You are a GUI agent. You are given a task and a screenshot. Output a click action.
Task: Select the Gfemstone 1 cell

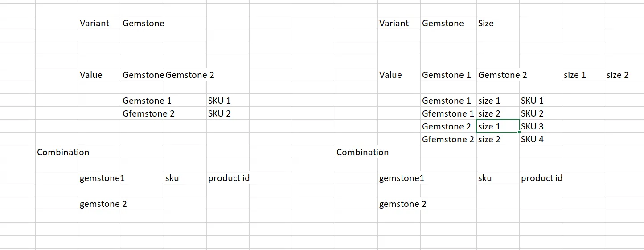pyautogui.click(x=448, y=114)
